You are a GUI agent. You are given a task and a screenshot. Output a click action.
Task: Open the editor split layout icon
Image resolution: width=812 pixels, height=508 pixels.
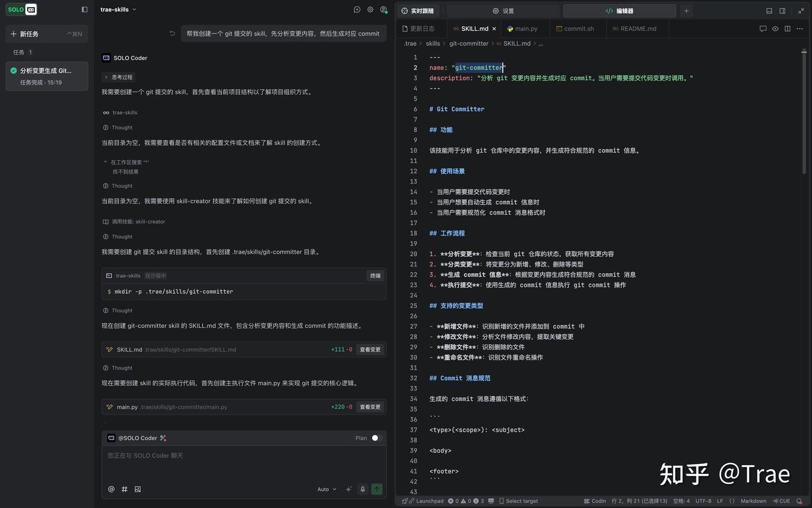(x=787, y=29)
